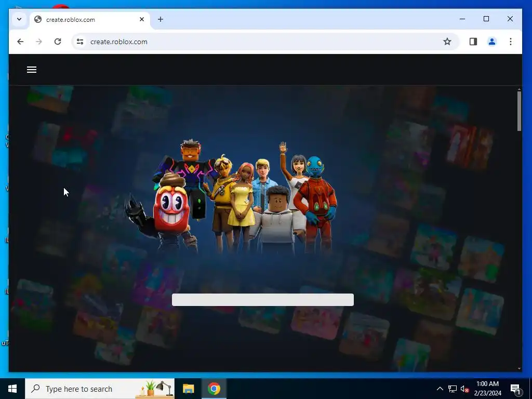Open the Chrome side panel

[473, 42]
